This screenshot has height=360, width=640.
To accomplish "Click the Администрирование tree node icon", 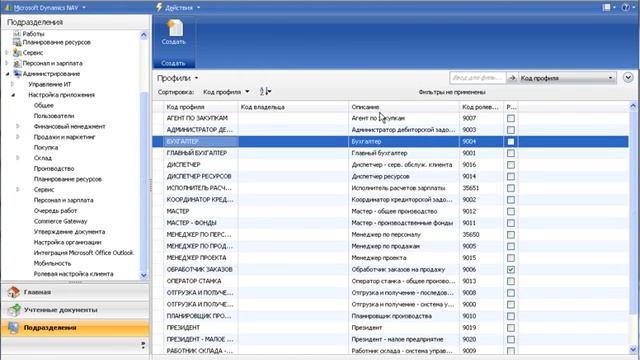I will (17, 74).
